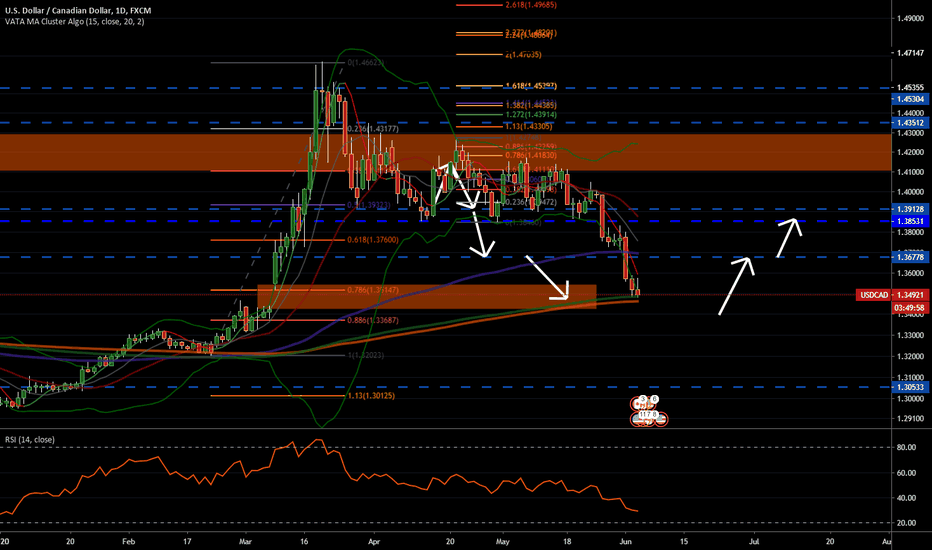Click the 80.00 RSI scale value
The height and width of the screenshot is (550, 932).
pos(906,447)
